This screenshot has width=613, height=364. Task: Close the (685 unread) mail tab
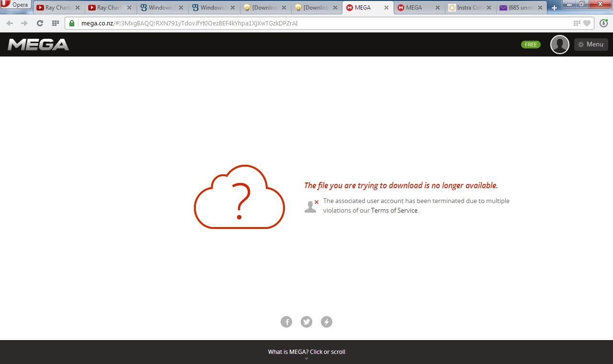pos(541,8)
